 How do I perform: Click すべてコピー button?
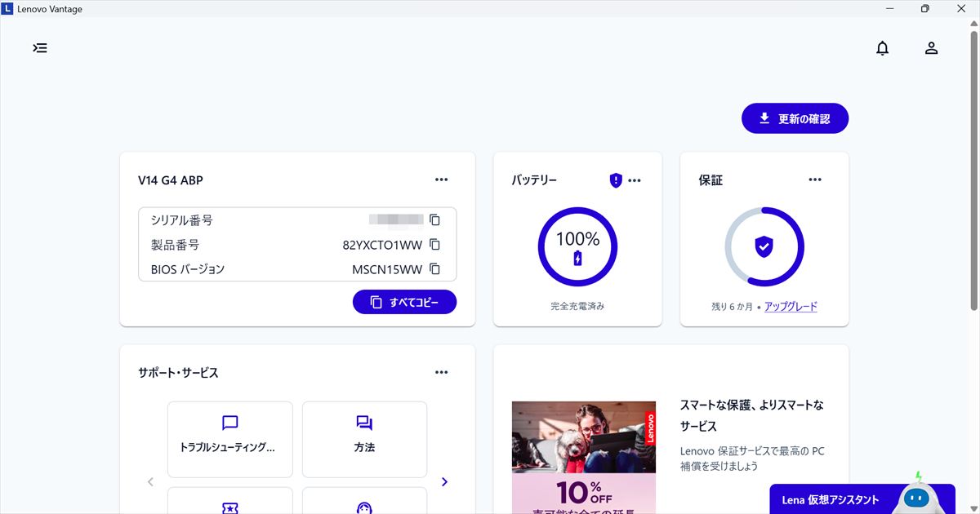point(404,302)
